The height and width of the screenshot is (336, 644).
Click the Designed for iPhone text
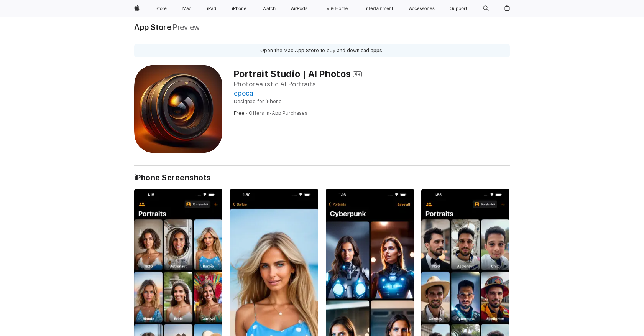click(x=258, y=102)
